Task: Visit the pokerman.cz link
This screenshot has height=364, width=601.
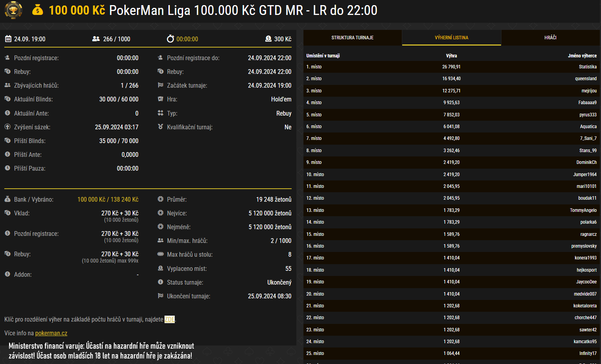Action: (51, 333)
